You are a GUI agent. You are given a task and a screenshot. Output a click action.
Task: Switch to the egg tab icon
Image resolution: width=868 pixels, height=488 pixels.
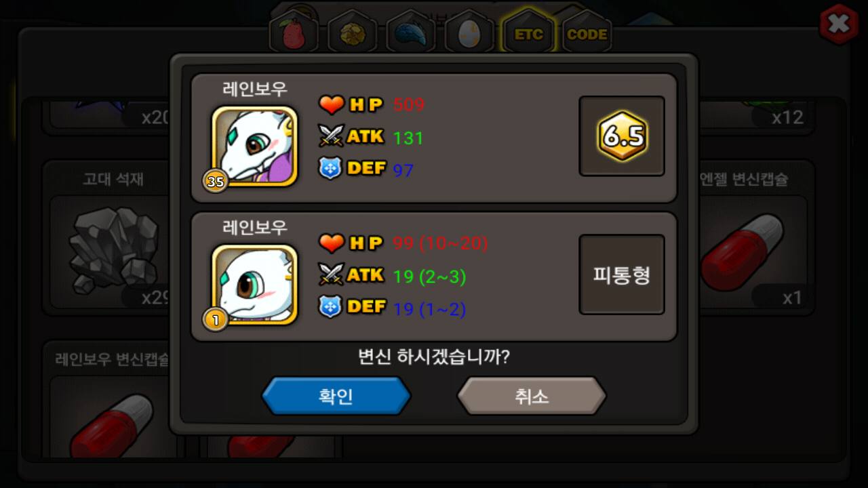click(x=469, y=34)
